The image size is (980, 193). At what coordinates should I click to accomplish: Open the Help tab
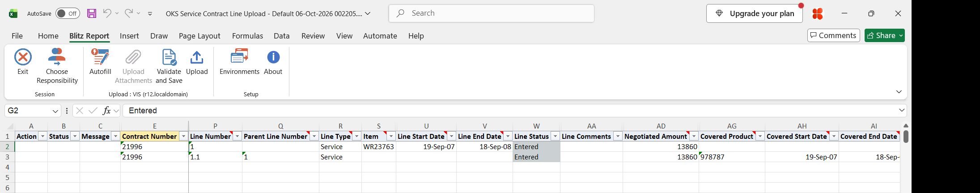coord(416,36)
